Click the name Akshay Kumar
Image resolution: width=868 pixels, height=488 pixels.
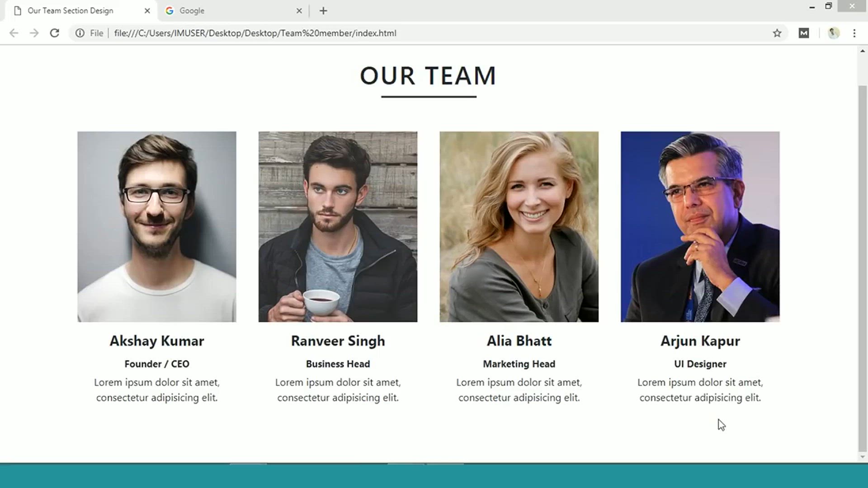[157, 341]
